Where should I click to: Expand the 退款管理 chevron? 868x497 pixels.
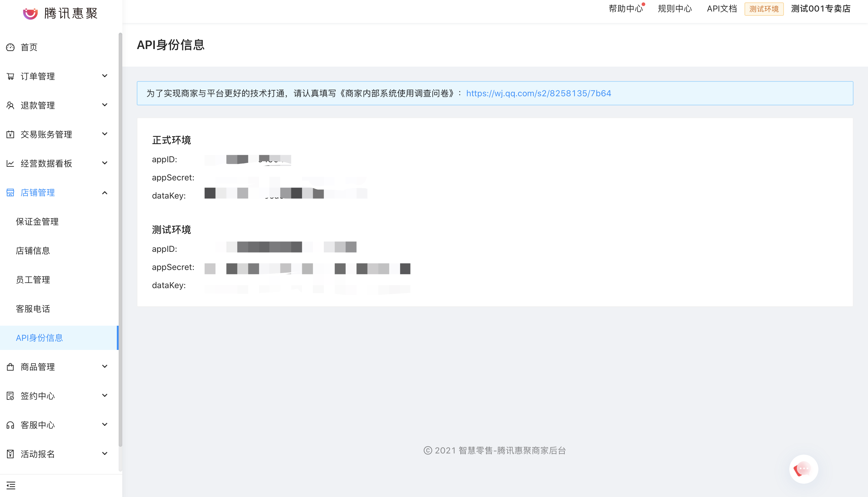105,105
